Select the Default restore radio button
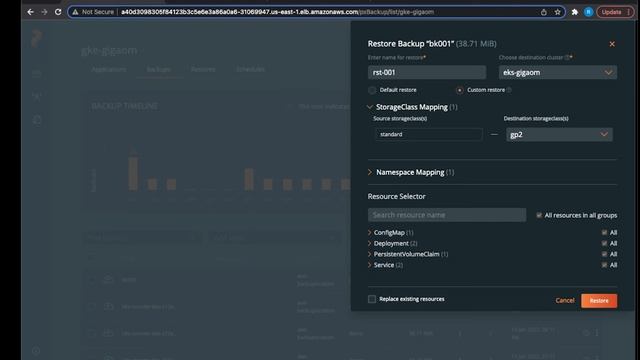This screenshot has height=360, width=640. [372, 90]
